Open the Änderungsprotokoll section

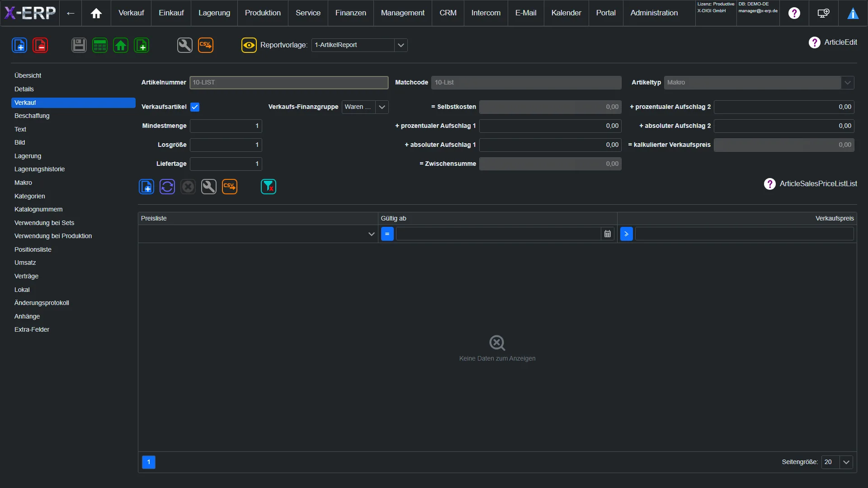click(x=73, y=303)
